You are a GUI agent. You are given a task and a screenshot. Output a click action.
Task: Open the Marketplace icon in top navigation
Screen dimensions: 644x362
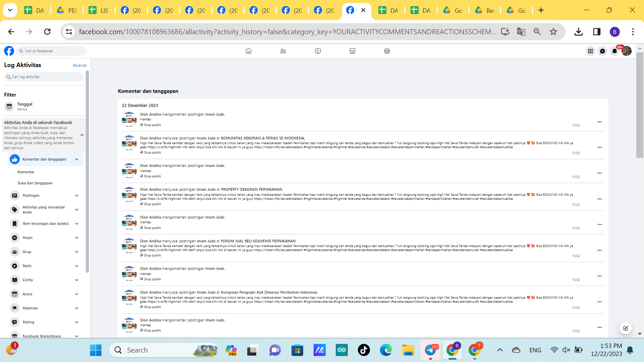[352, 51]
